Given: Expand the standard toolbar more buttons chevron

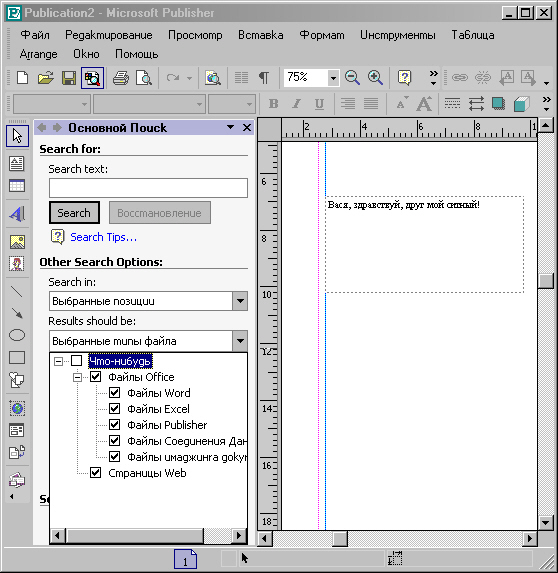Looking at the screenshot, I should [433, 78].
